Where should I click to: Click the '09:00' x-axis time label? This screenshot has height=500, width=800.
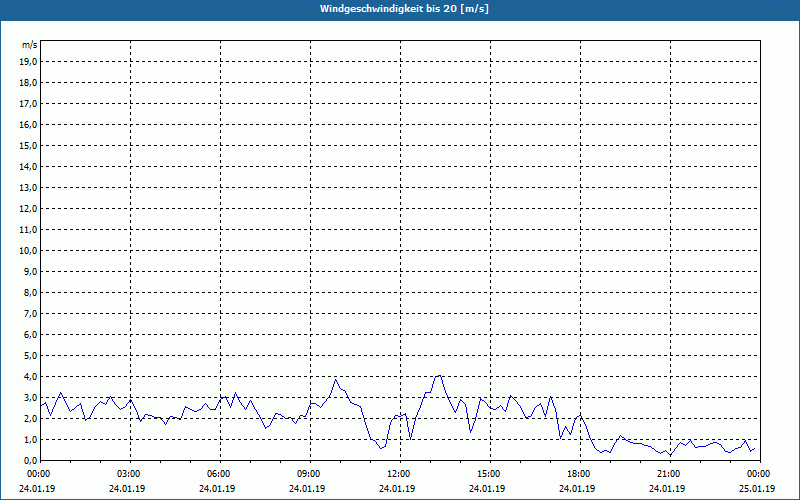click(307, 474)
